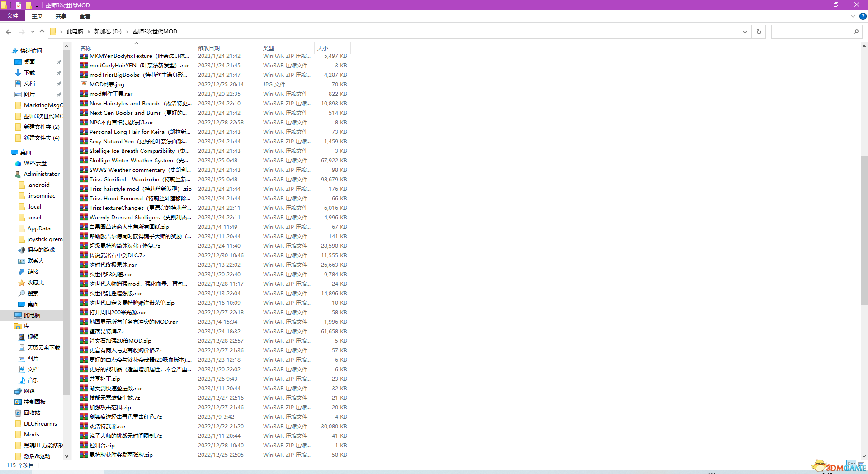Click the back navigation arrow

[x=9, y=32]
